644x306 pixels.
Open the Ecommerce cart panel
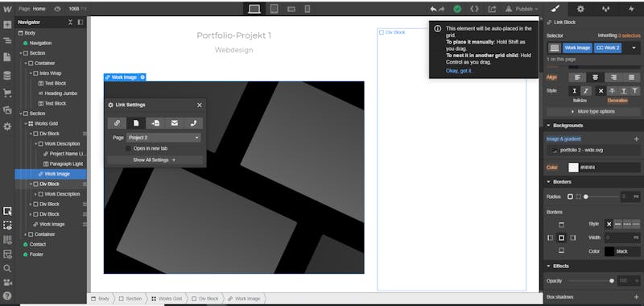[7, 93]
